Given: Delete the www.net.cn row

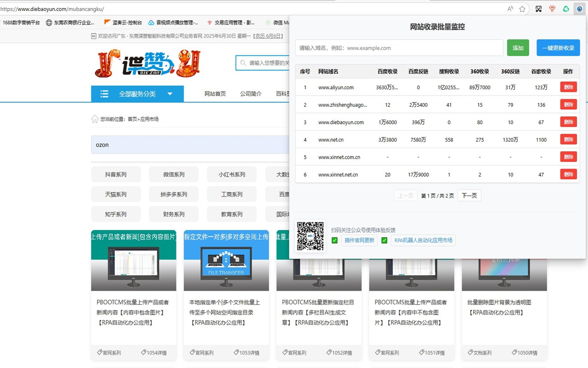Looking at the screenshot, I should pos(568,139).
